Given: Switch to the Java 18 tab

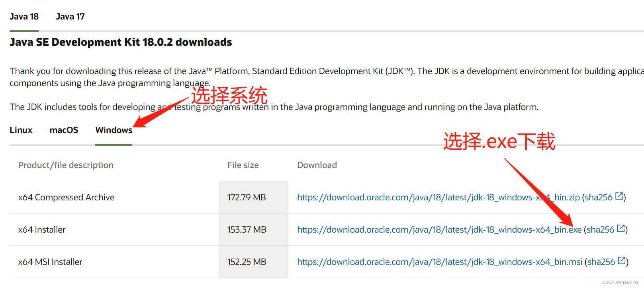Looking at the screenshot, I should coord(24,17).
